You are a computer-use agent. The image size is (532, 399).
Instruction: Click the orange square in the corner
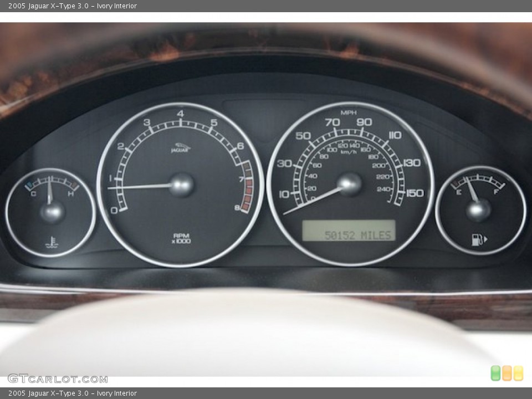(x=507, y=373)
